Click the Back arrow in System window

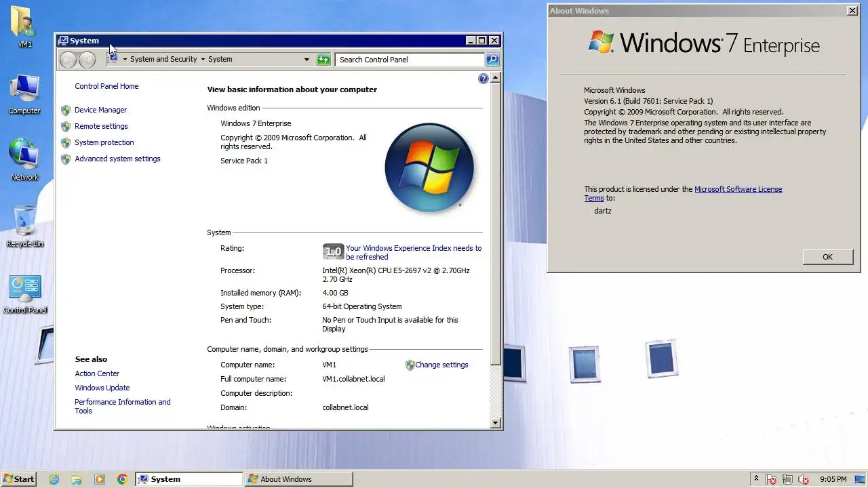(68, 60)
